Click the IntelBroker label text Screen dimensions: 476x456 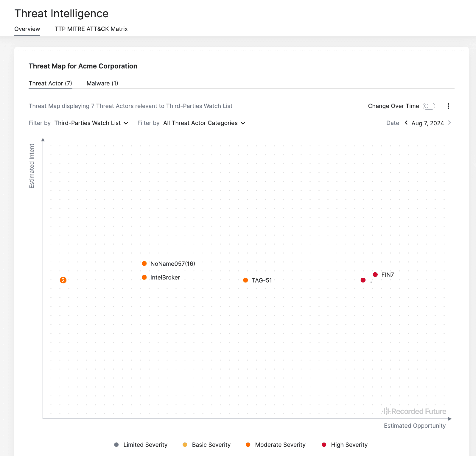(165, 277)
